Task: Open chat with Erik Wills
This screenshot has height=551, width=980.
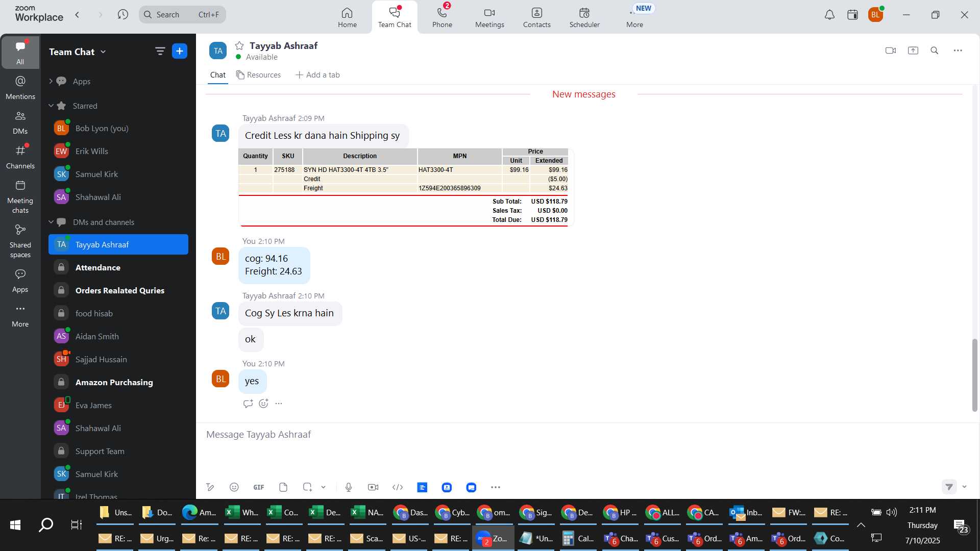Action: pos(118,151)
